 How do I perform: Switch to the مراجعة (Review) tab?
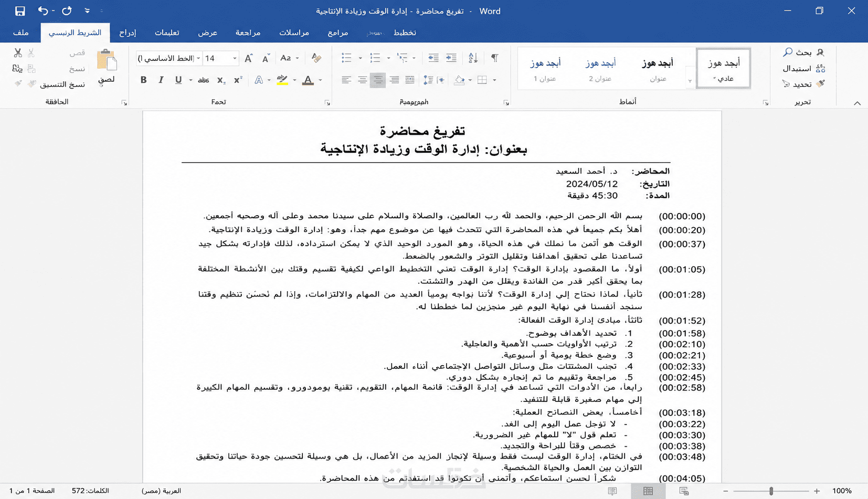click(248, 33)
